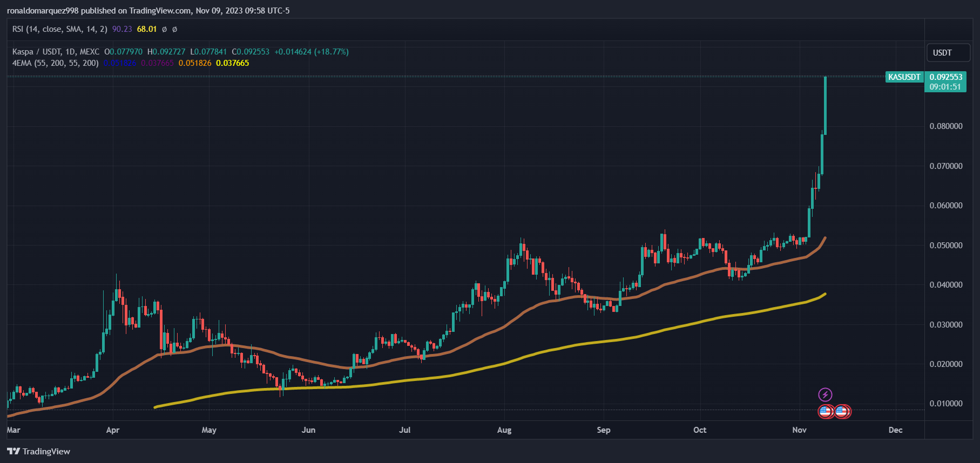
Task: Click the Apr label on time axis
Action: pos(113,430)
